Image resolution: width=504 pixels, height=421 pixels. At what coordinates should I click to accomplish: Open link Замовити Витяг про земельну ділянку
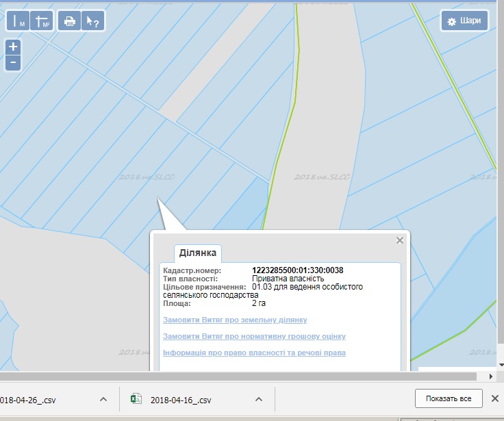(235, 320)
